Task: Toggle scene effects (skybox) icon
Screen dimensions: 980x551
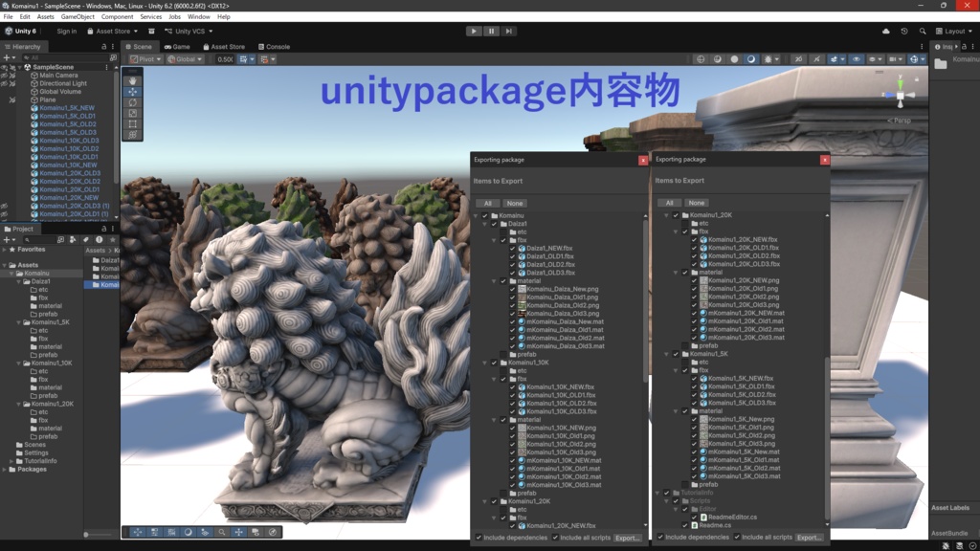Action: [834, 59]
